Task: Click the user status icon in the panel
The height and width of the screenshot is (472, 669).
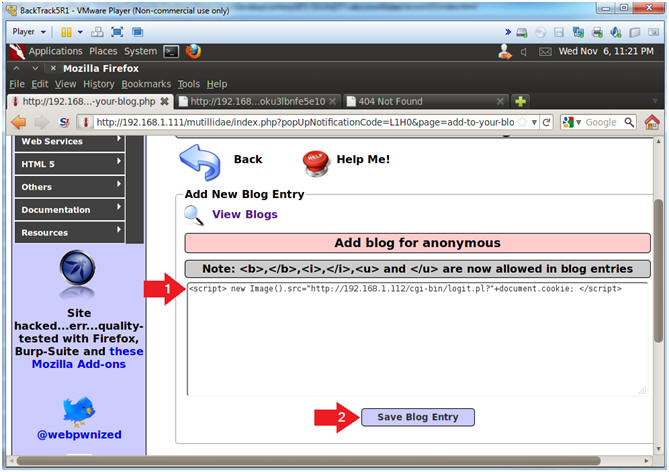Action: click(x=505, y=52)
